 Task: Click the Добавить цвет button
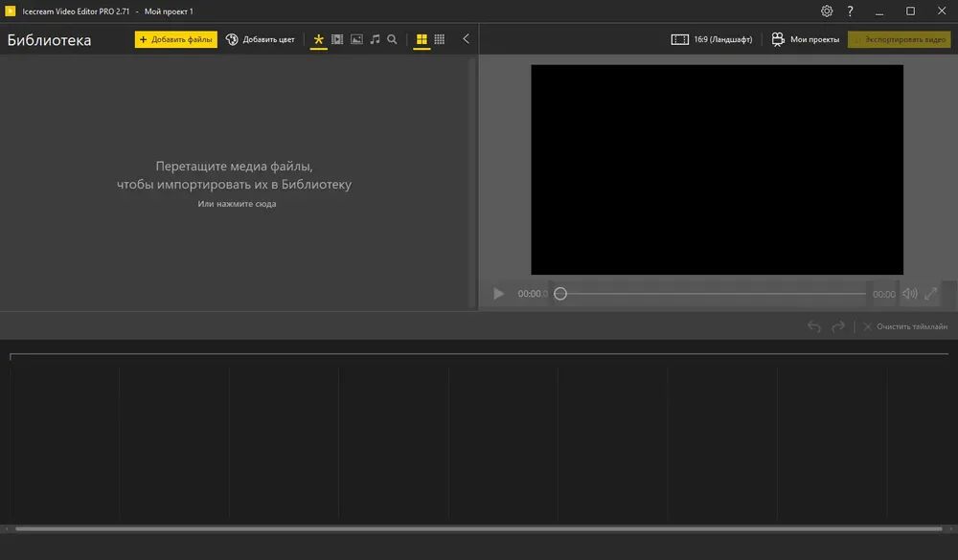pos(261,39)
